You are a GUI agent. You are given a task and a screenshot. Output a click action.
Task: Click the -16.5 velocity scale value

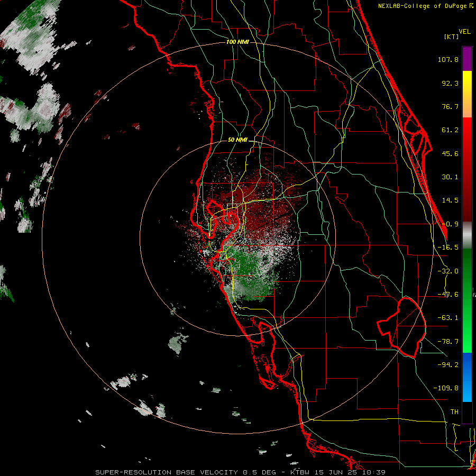click(x=448, y=248)
